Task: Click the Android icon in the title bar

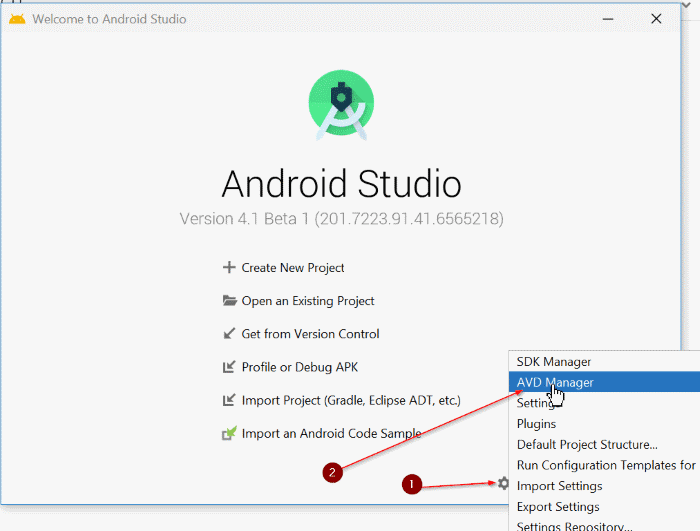Action: click(17, 19)
